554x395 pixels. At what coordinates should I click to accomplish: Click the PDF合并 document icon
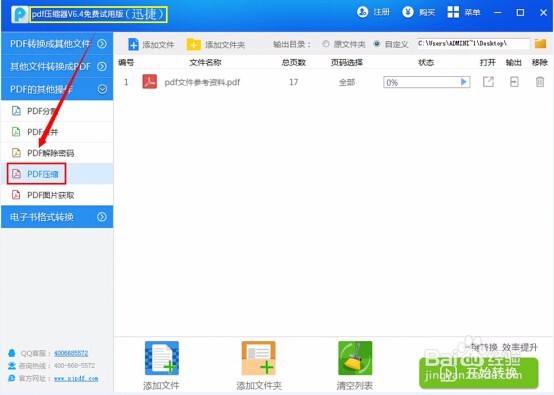(16, 132)
